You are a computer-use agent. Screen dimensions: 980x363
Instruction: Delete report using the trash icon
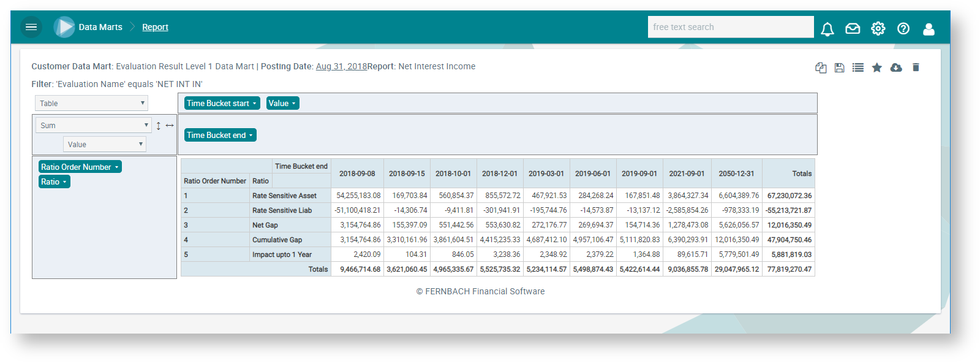916,68
